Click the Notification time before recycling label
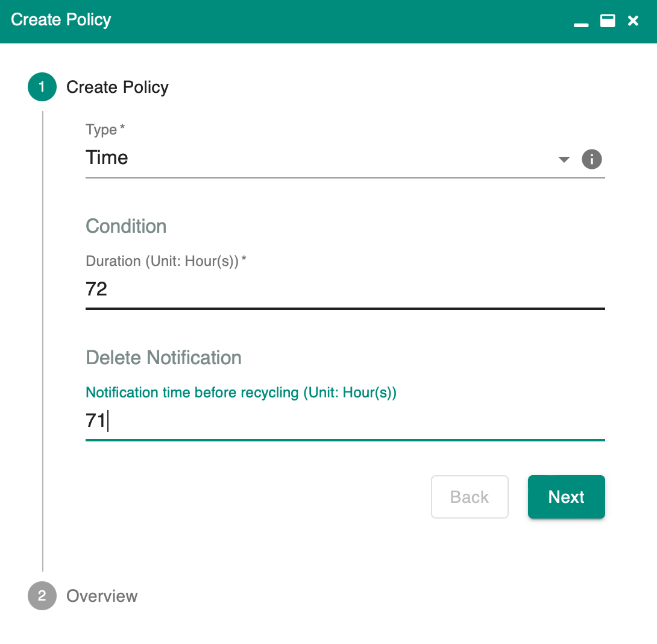 241,393
